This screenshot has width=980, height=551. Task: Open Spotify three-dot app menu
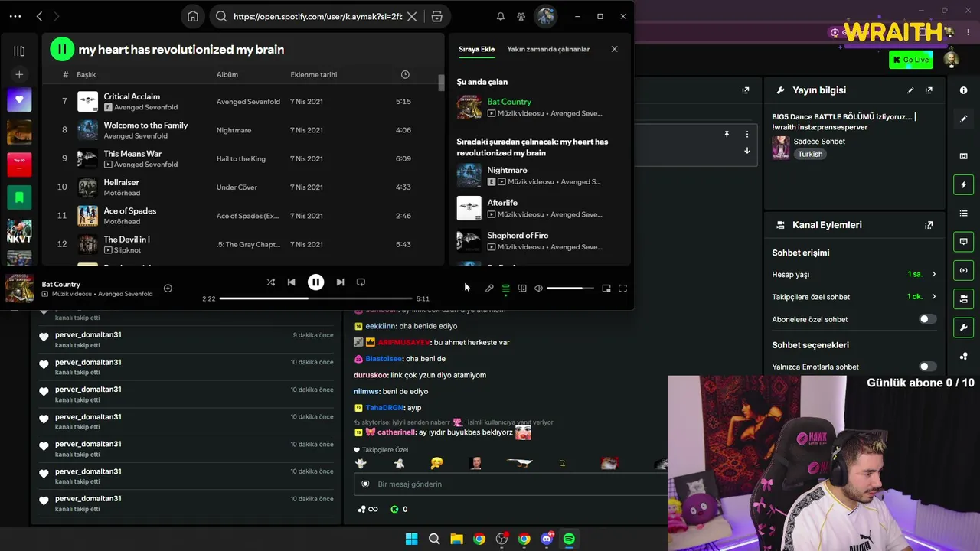click(x=15, y=16)
